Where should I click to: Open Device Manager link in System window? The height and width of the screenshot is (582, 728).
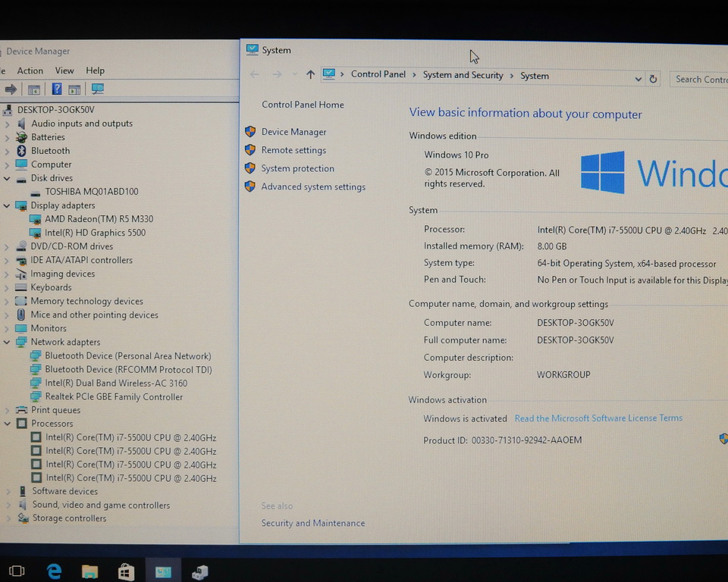[x=293, y=132]
